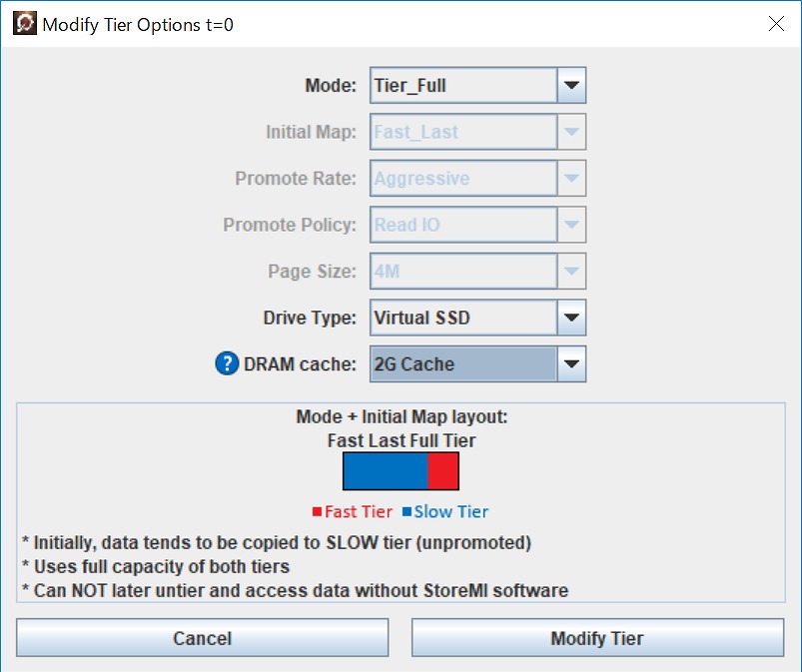This screenshot has height=672, width=802.
Task: Click the 'Slow Tier' legend text
Action: tap(451, 511)
